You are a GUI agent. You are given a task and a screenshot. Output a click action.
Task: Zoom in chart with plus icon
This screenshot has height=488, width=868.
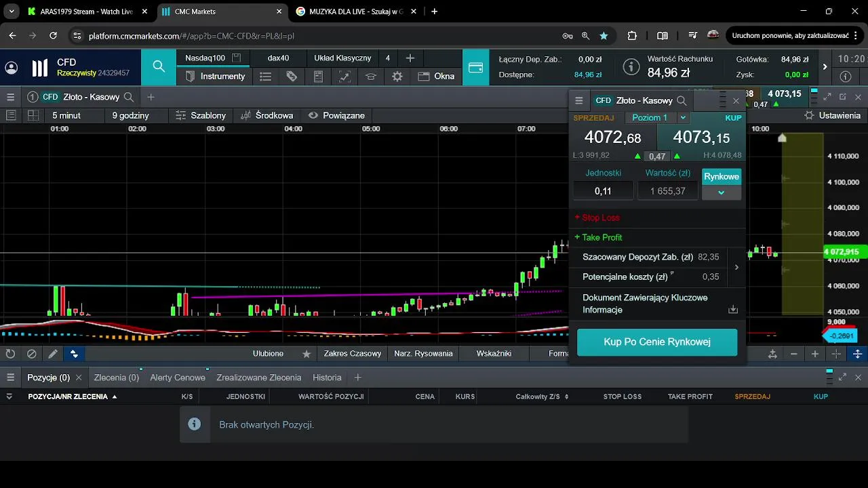815,354
